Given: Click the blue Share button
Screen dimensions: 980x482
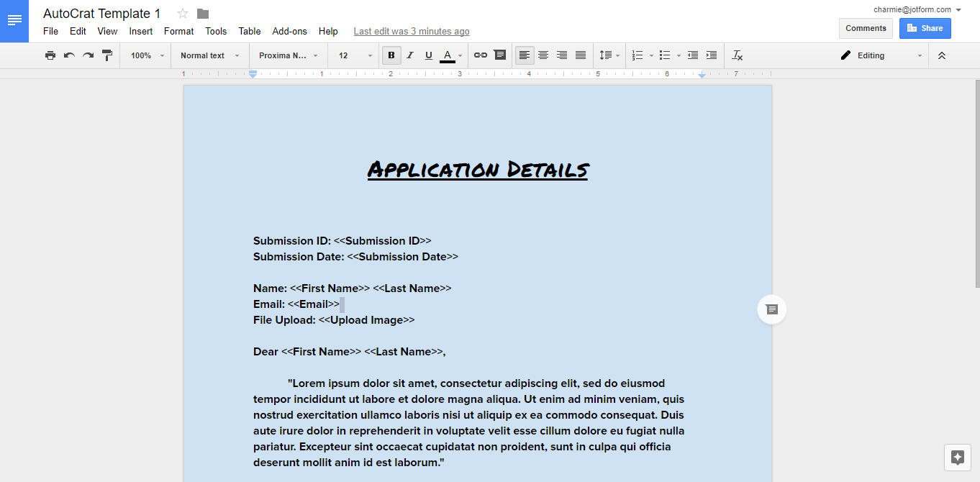Looking at the screenshot, I should tap(925, 28).
